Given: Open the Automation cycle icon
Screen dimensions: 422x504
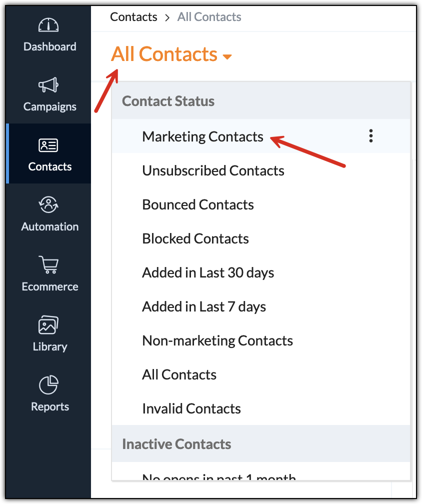Looking at the screenshot, I should [48, 205].
